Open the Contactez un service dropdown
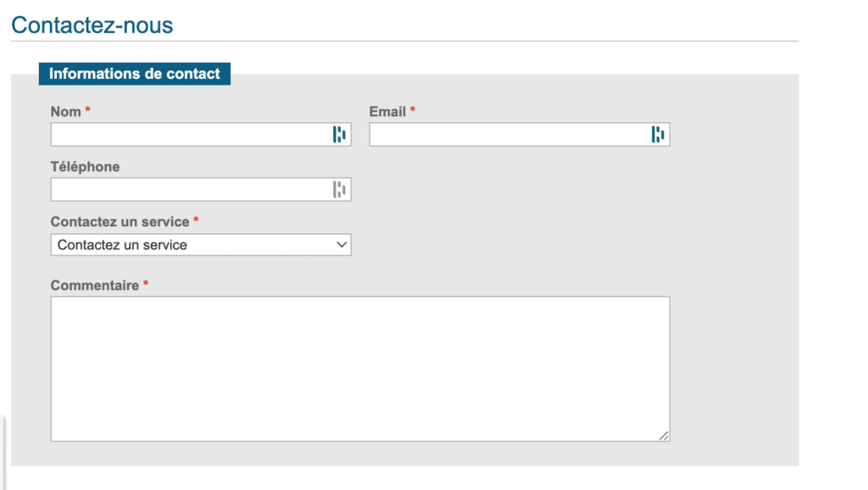The height and width of the screenshot is (490, 868). pyautogui.click(x=201, y=245)
